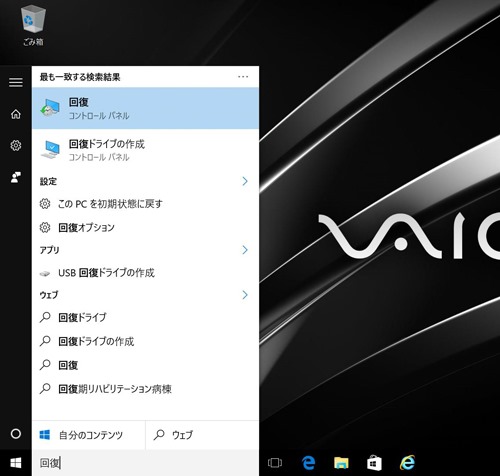Viewport: 500px width, 476px height.
Task: Open File Explorer from taskbar
Action: click(341, 463)
